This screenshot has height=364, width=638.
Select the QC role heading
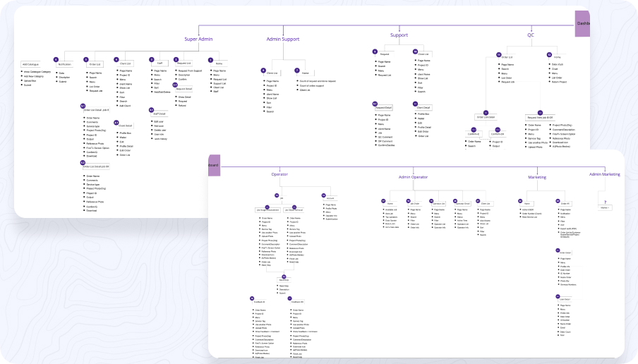(x=531, y=35)
